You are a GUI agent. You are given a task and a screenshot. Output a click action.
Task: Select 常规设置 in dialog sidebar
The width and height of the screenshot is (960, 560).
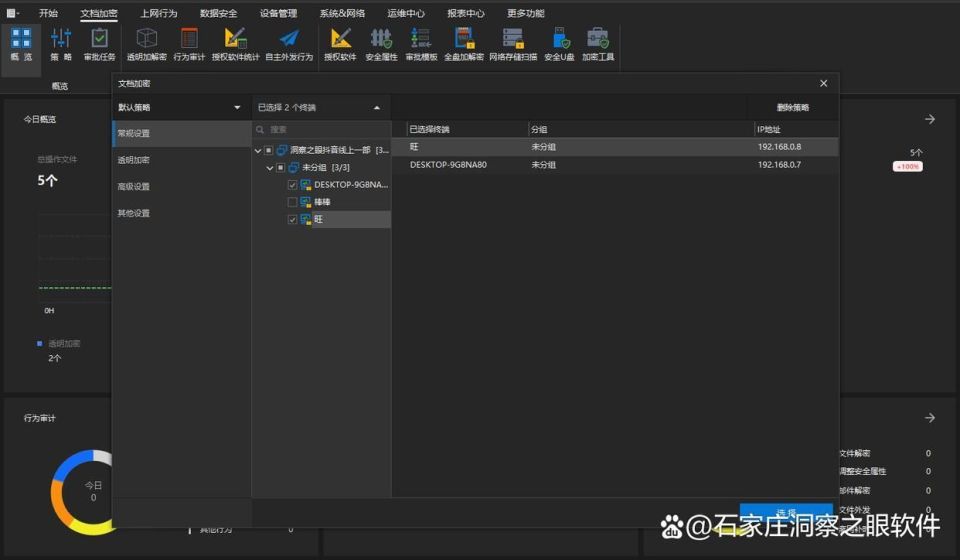point(182,133)
